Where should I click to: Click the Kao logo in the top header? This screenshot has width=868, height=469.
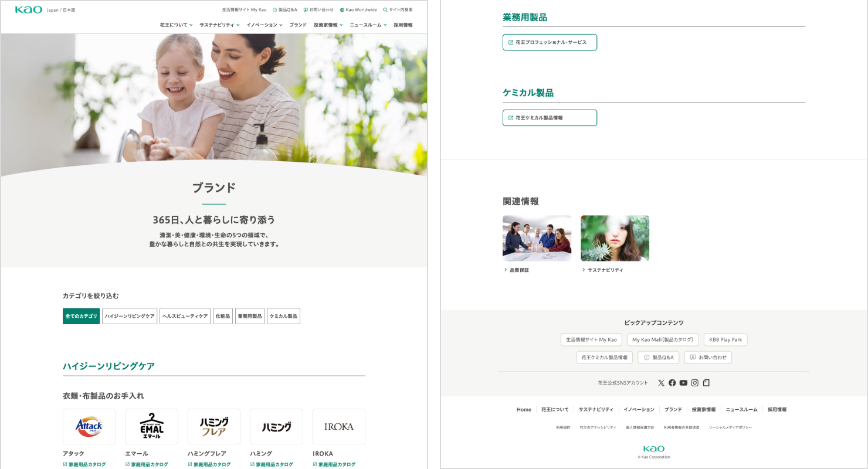click(28, 10)
